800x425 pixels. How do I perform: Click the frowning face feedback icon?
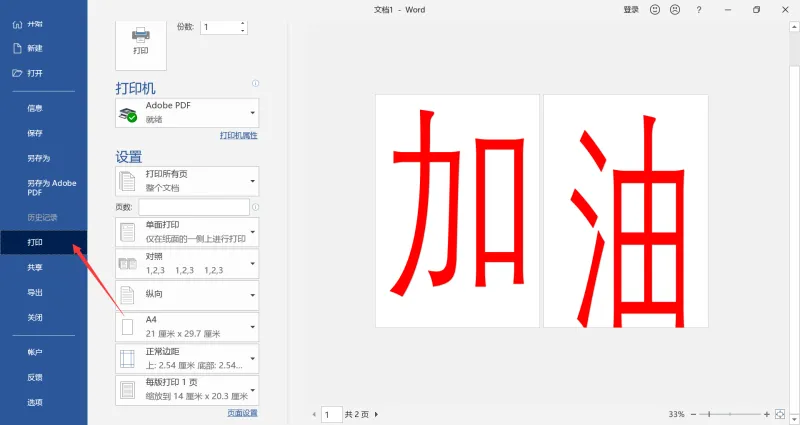pyautogui.click(x=675, y=10)
